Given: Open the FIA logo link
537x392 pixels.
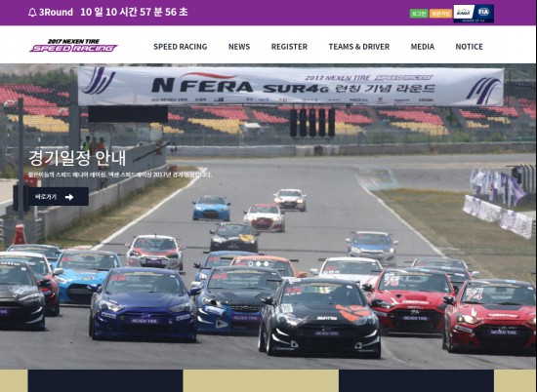Looking at the screenshot, I should pos(483,13).
